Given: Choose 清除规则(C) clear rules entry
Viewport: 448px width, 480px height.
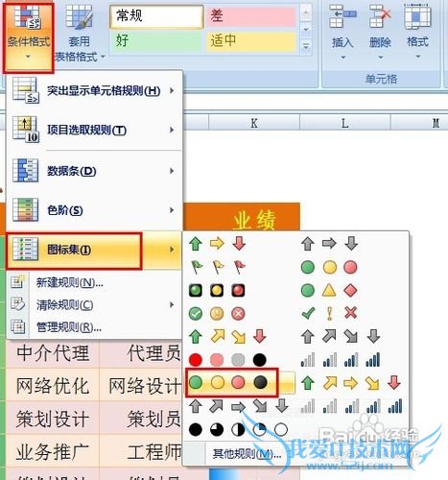Looking at the screenshot, I should pos(94,304).
